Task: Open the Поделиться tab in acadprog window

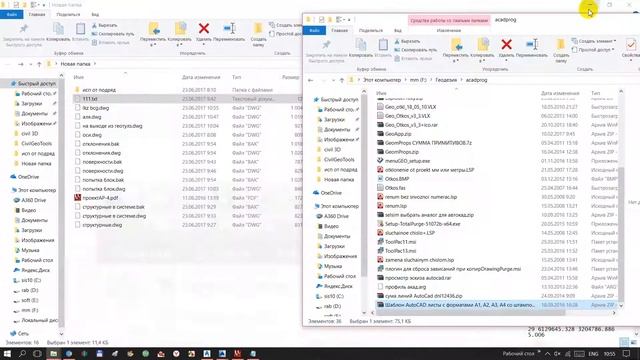Action: click(x=371, y=31)
